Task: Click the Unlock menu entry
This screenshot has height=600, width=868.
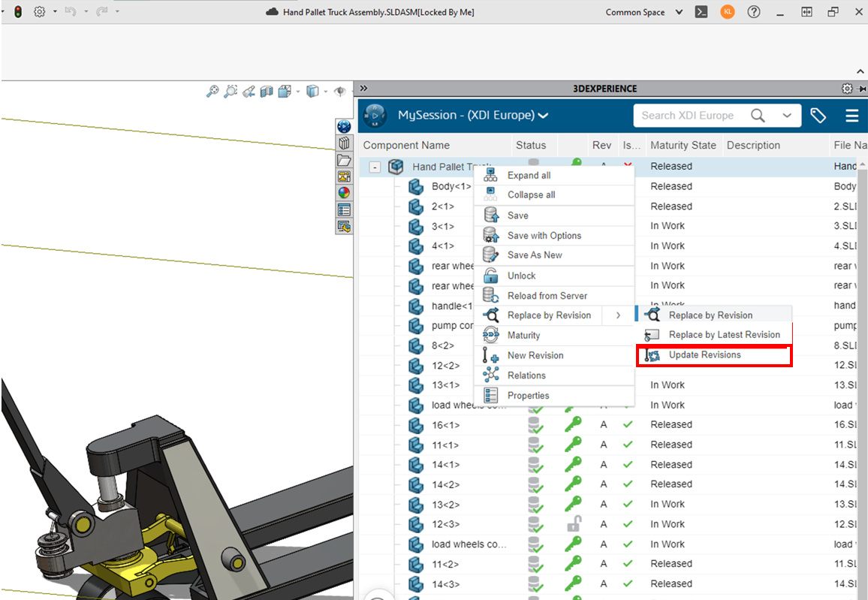Action: coord(521,276)
